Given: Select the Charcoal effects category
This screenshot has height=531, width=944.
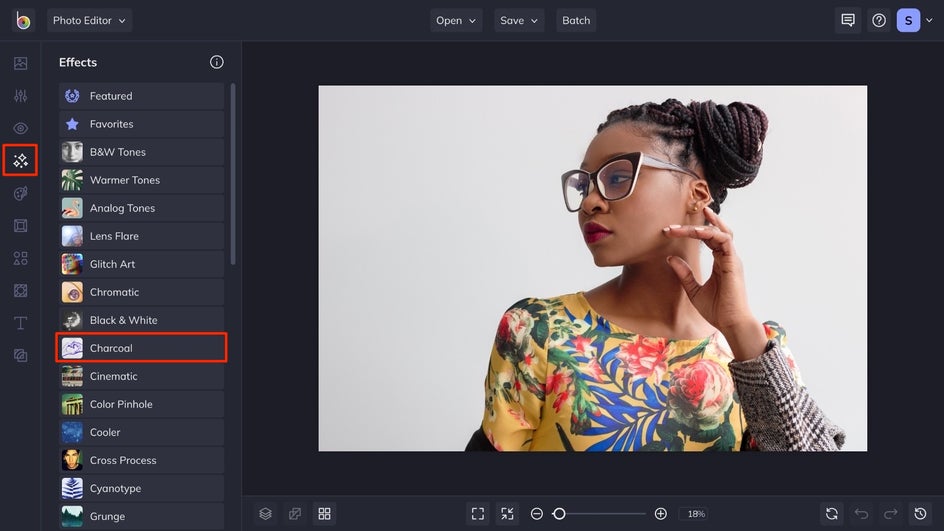Looking at the screenshot, I should click(141, 348).
